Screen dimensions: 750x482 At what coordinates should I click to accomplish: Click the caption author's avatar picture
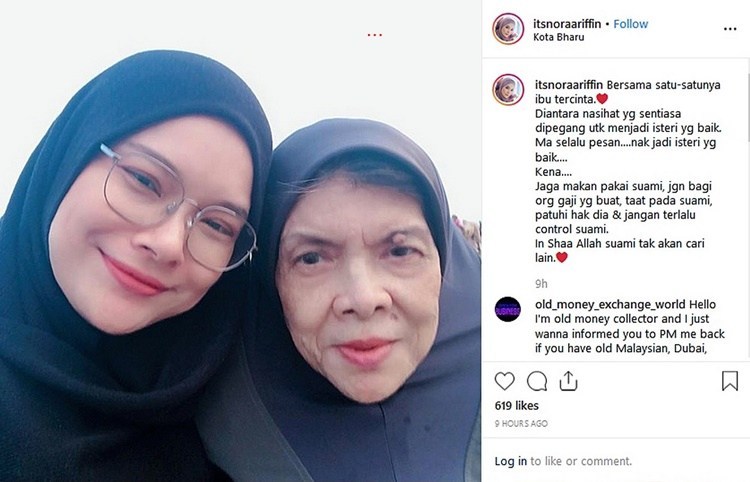click(x=508, y=89)
